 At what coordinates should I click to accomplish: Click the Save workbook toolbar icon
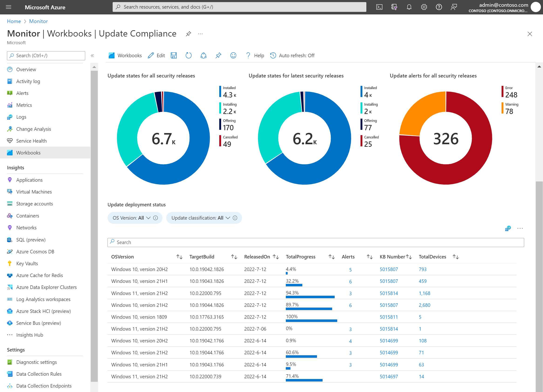point(174,56)
